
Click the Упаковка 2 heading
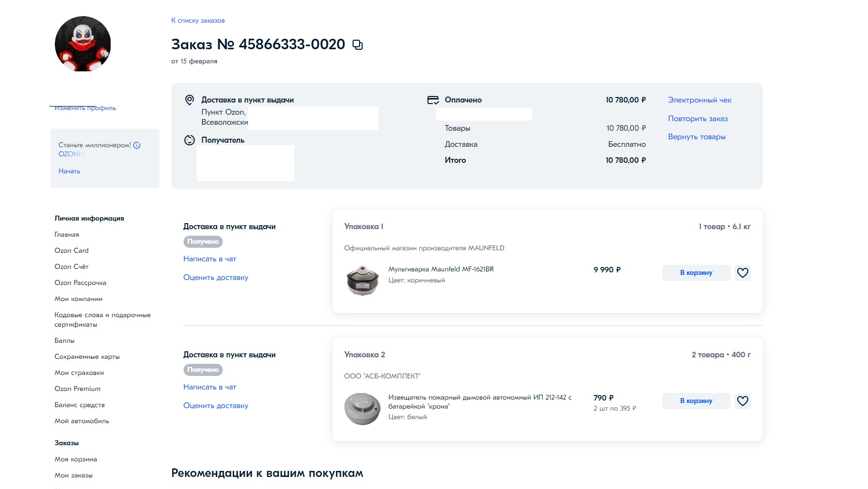coord(365,355)
